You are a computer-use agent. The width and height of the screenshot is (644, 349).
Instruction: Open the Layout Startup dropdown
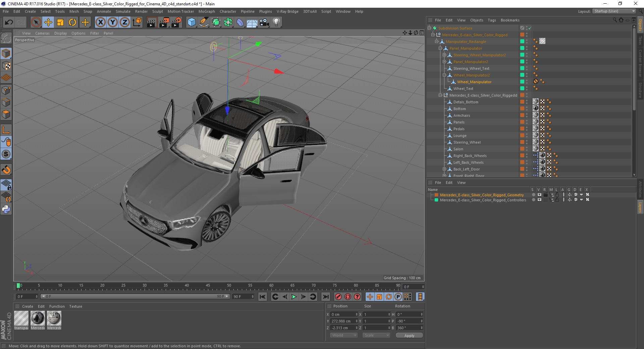(x=614, y=11)
